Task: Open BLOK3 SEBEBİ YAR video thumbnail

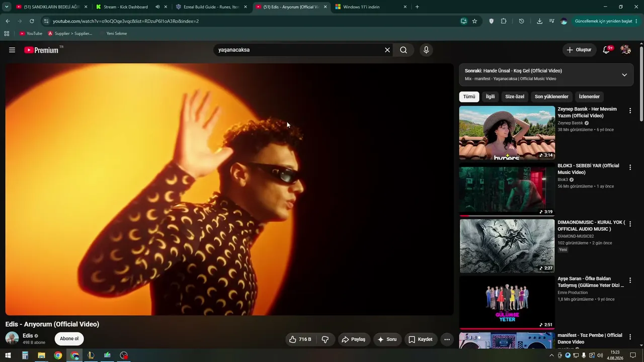Action: [507, 190]
